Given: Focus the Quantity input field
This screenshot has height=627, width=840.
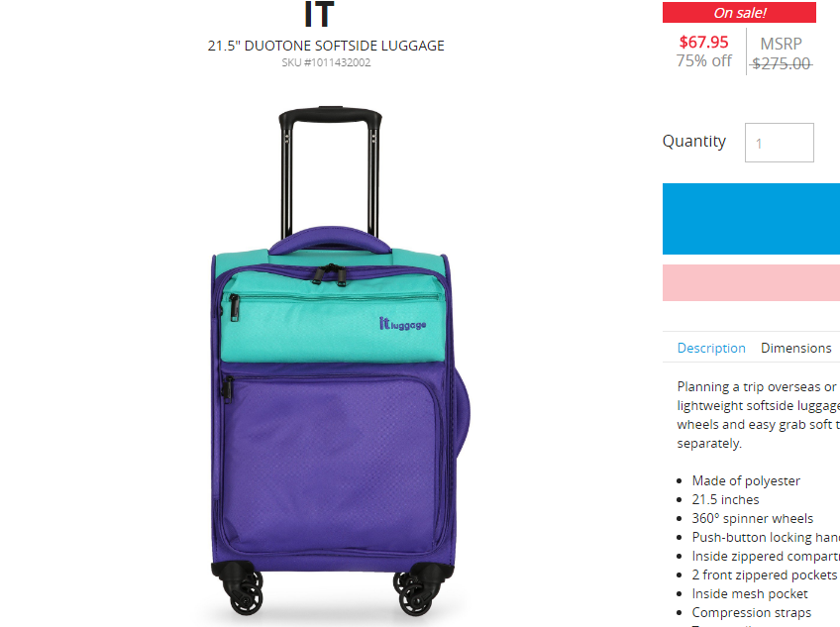Looking at the screenshot, I should pos(779,143).
